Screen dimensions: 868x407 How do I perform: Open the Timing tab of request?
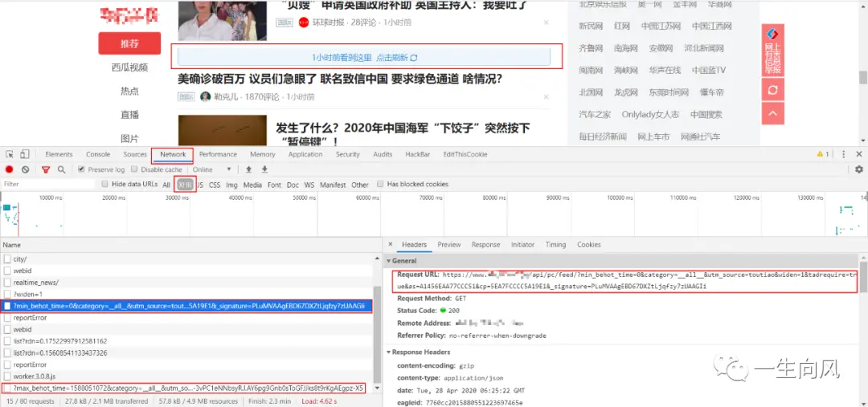pyautogui.click(x=555, y=244)
